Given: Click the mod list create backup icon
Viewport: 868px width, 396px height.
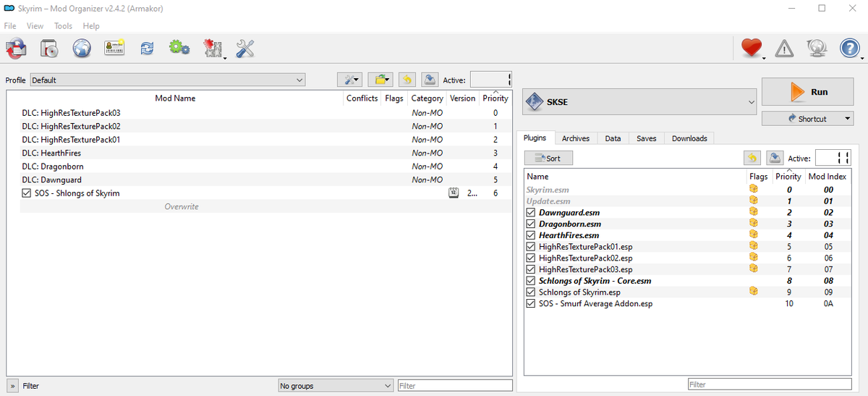Looking at the screenshot, I should pyautogui.click(x=430, y=80).
